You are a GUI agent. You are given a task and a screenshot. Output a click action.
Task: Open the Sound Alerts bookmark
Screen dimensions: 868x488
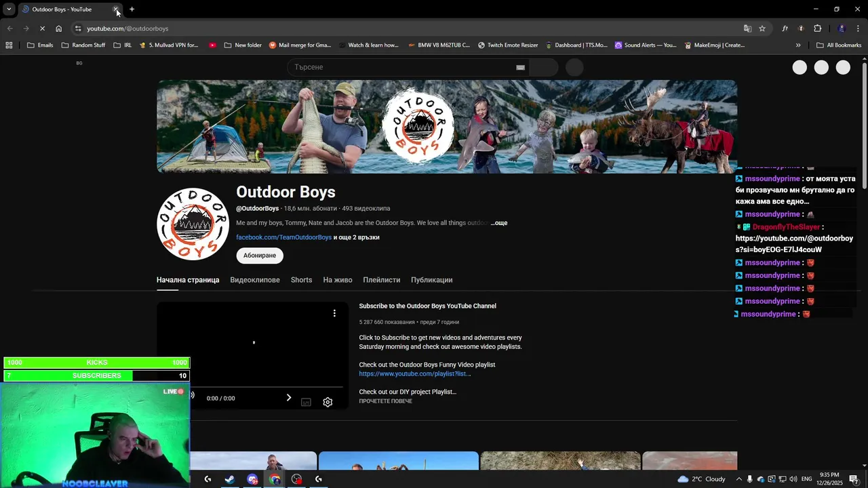click(646, 45)
